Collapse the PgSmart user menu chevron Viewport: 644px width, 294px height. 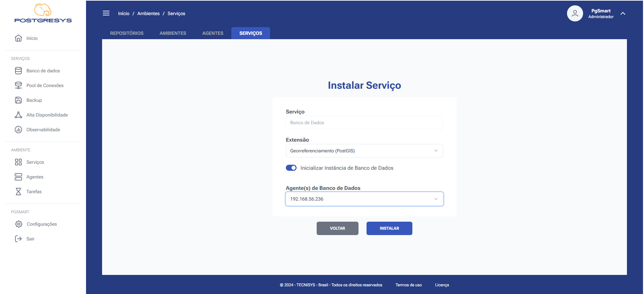[x=623, y=13]
